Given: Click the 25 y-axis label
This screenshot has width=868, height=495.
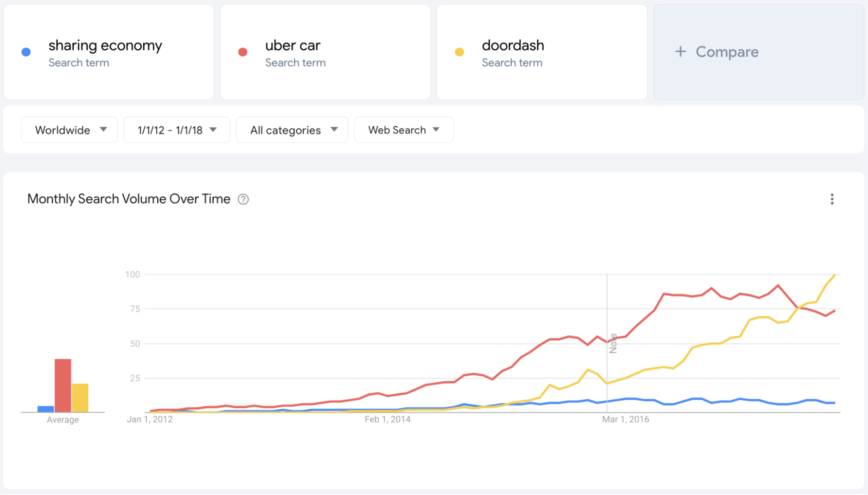Looking at the screenshot, I should pos(135,378).
